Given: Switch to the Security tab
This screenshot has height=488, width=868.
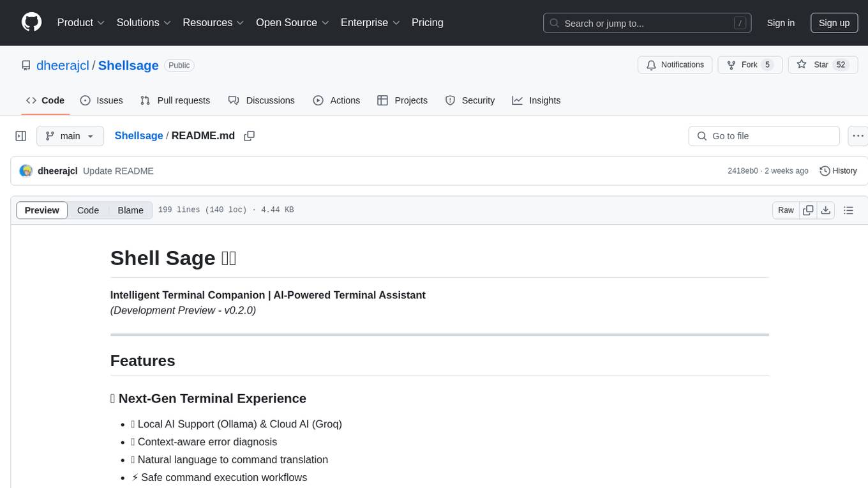Looking at the screenshot, I should 470,100.
